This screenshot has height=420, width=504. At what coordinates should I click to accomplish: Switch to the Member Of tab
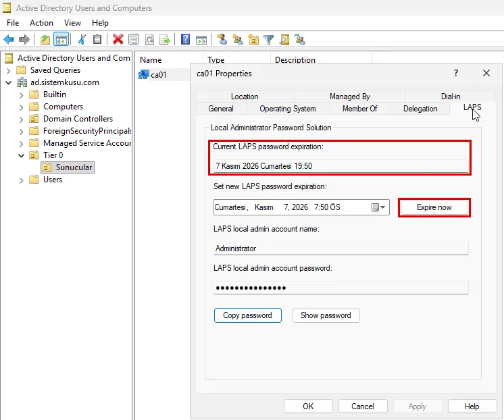[x=359, y=109]
